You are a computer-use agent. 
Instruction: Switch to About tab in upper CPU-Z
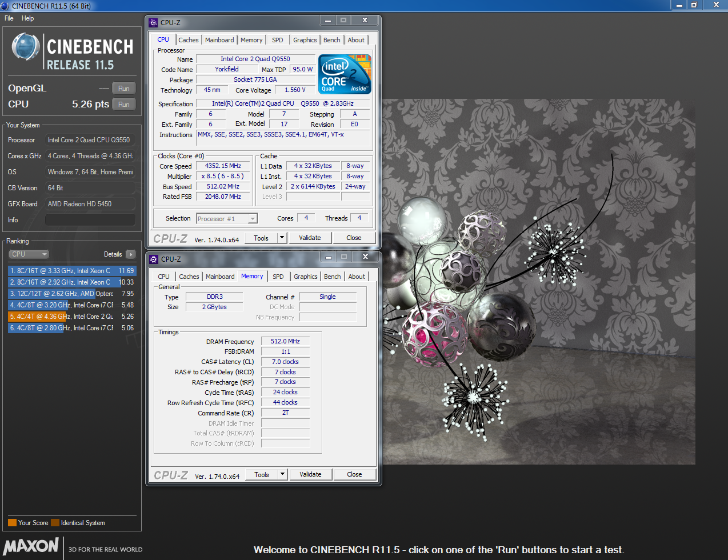coord(356,40)
